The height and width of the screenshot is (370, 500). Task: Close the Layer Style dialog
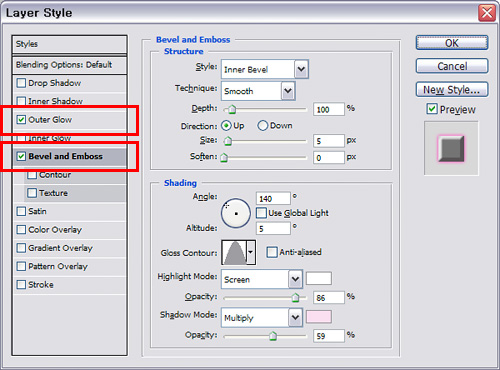point(487,13)
